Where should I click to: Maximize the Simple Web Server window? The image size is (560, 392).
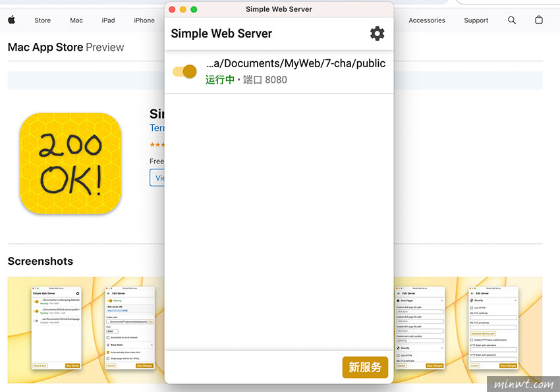(194, 10)
